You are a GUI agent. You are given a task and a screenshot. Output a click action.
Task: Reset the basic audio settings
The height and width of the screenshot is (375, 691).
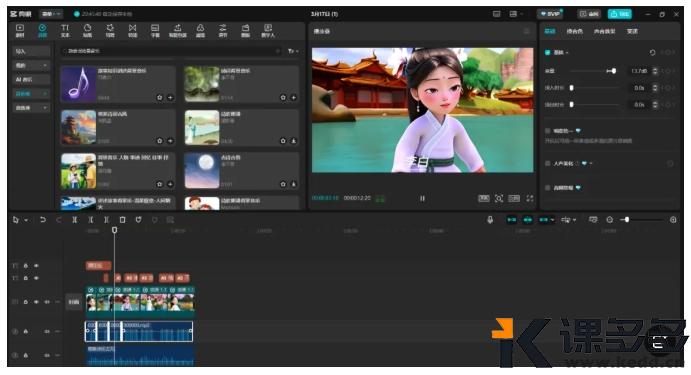tap(652, 52)
